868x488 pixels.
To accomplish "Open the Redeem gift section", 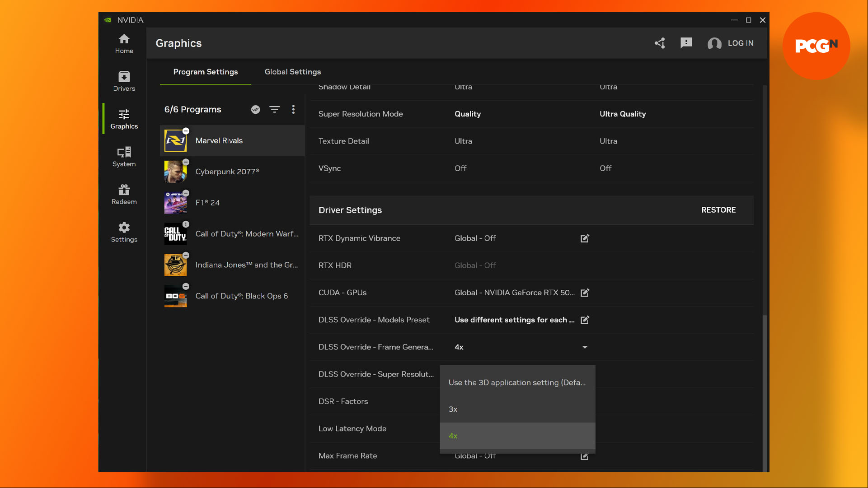I will coord(124,195).
